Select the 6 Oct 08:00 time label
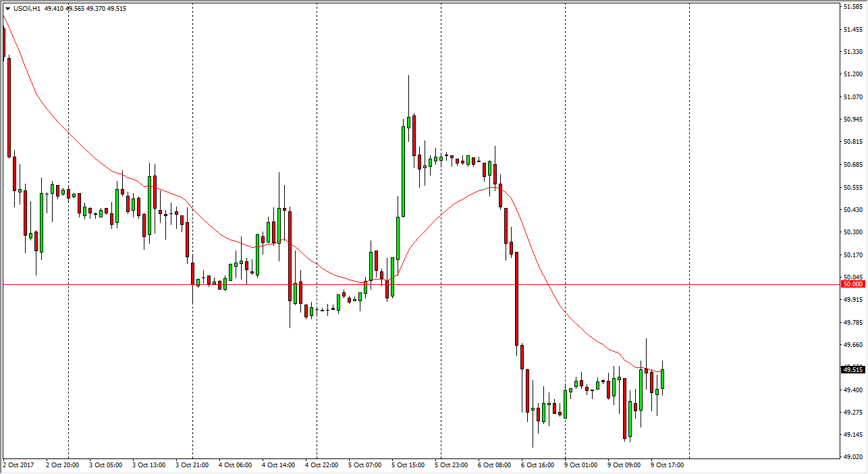This screenshot has height=474, width=868. 495,465
